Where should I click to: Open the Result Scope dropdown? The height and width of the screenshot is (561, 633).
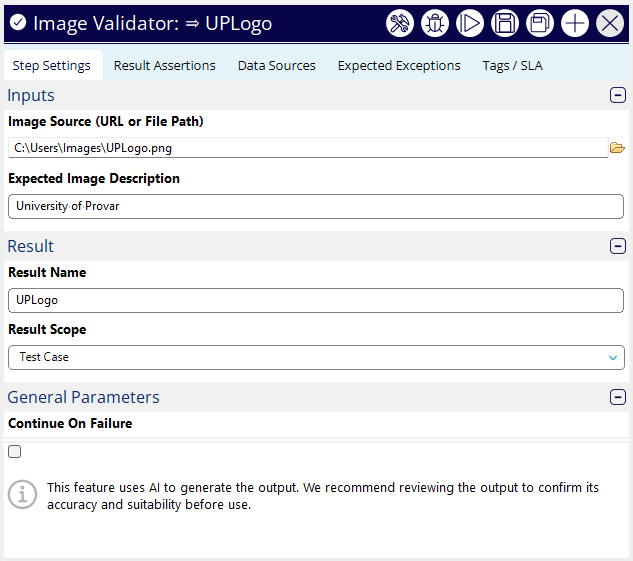click(315, 357)
